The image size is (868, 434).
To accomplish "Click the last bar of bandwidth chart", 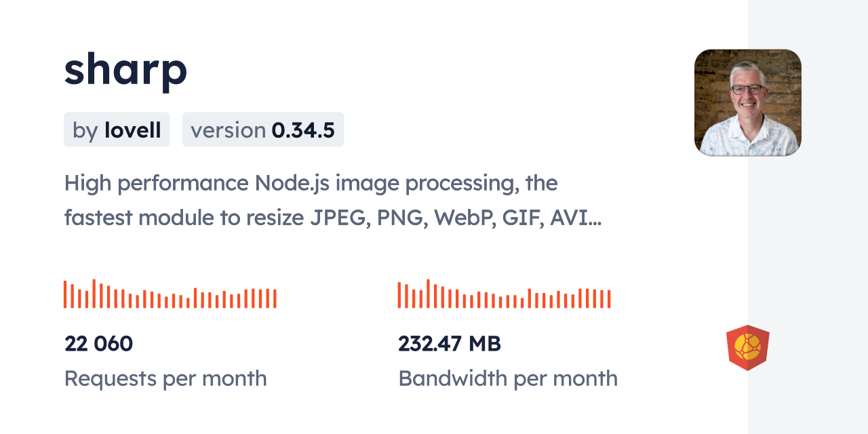I will click(609, 299).
